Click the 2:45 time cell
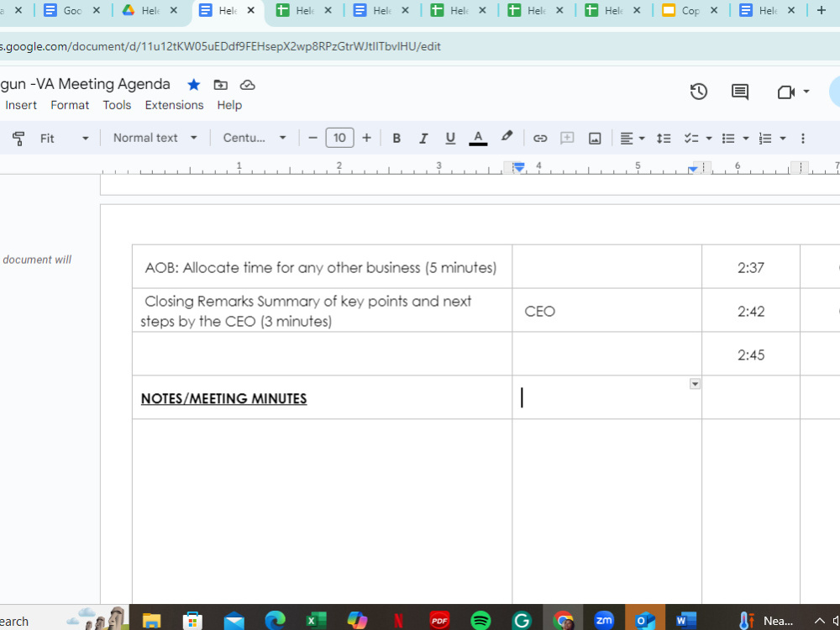The height and width of the screenshot is (630, 840). (x=750, y=354)
